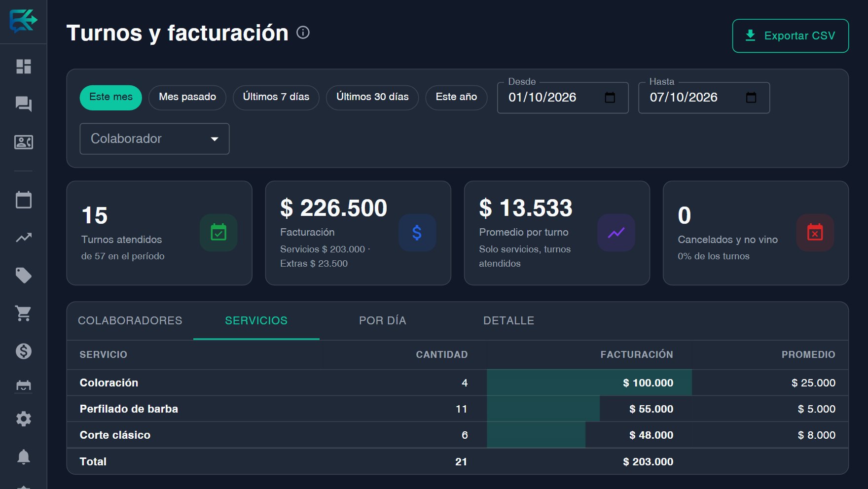Viewport: 868px width, 489px height.
Task: Open the dashboard grid icon in sidebar
Action: click(x=24, y=66)
